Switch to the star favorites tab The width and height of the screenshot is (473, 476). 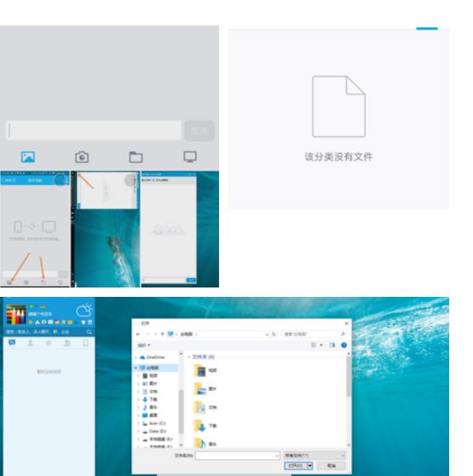pyautogui.click(x=49, y=343)
